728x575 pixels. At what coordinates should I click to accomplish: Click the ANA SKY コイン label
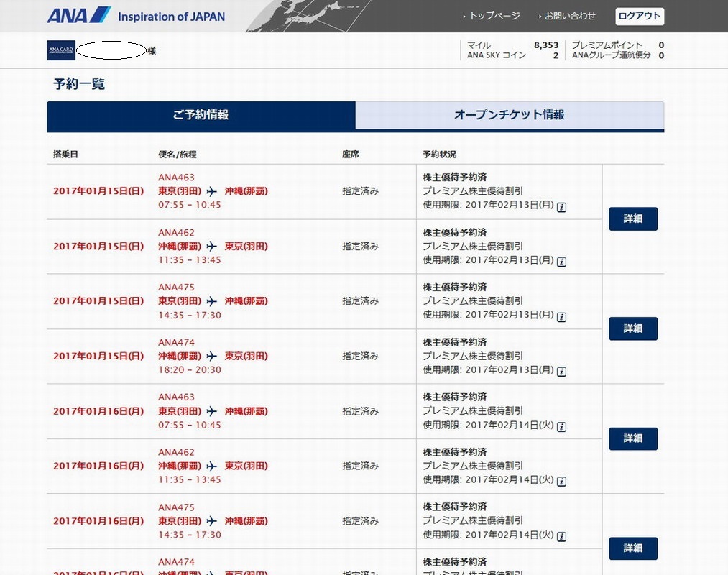(497, 55)
